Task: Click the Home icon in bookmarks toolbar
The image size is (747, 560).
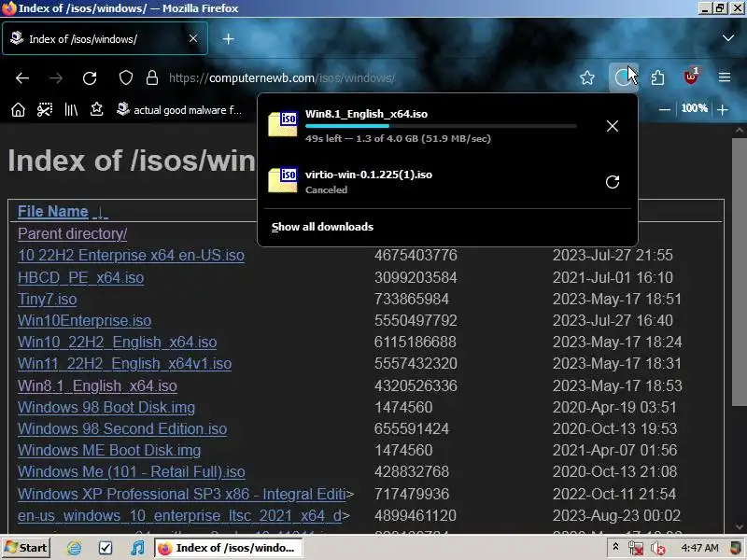Action: point(18,110)
